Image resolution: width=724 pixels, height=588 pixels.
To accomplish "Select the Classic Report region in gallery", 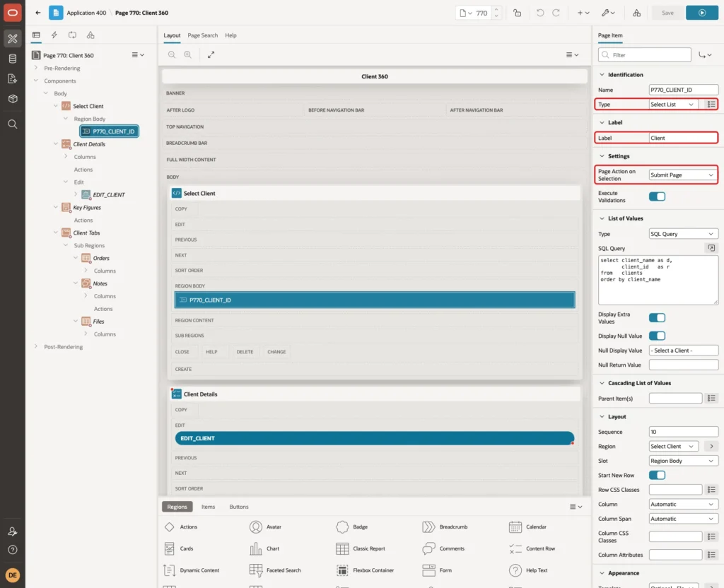I will coord(361,548).
